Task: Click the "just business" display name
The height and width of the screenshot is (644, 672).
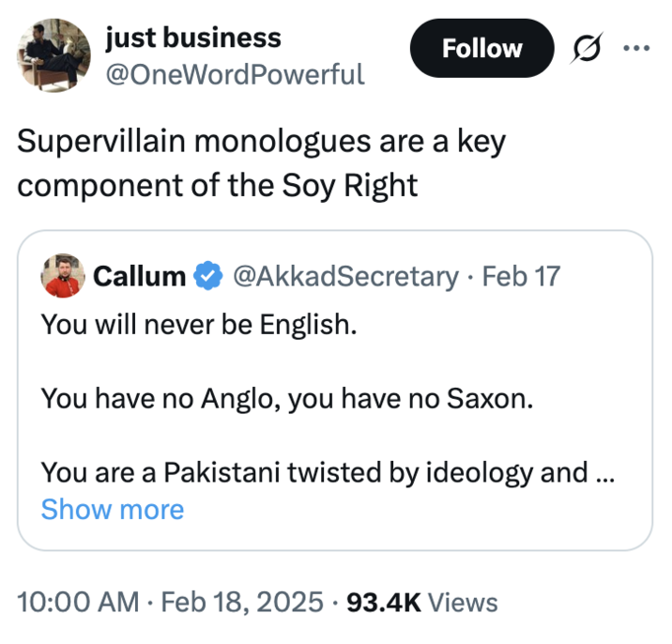Action: [193, 38]
